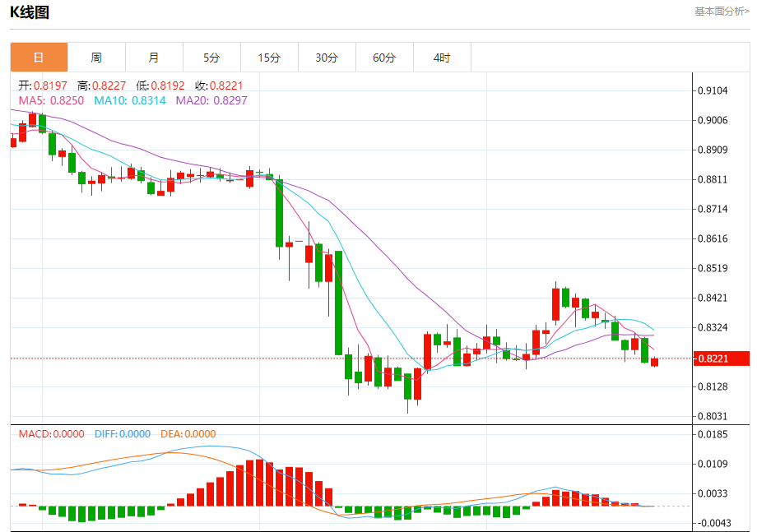Click the MA5: 0.8250 legend
Screen dimensions: 757x532
click(x=51, y=100)
